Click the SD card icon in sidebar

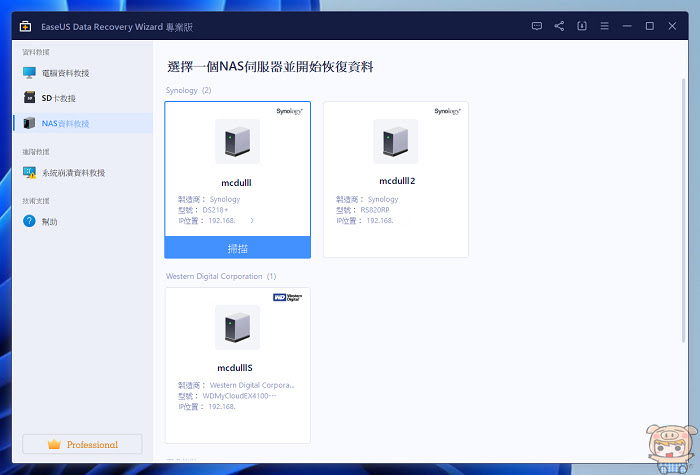[x=29, y=97]
